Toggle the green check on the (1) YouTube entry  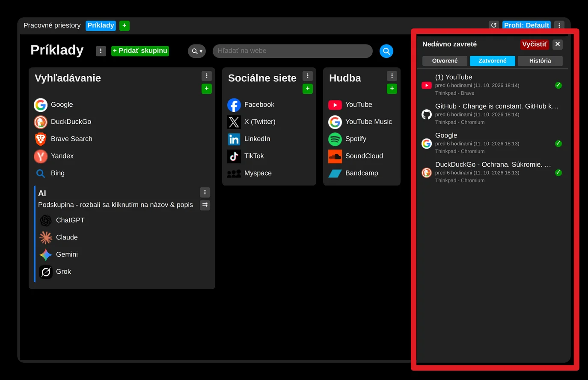[558, 85]
